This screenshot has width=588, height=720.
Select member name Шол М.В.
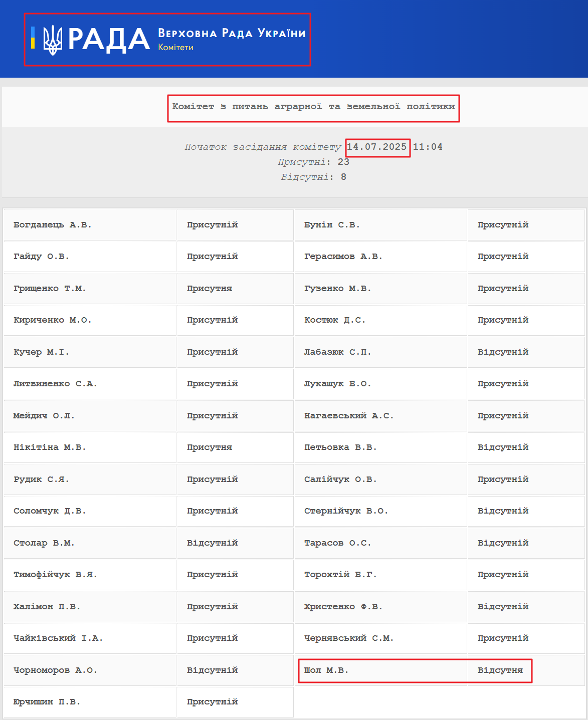326,670
